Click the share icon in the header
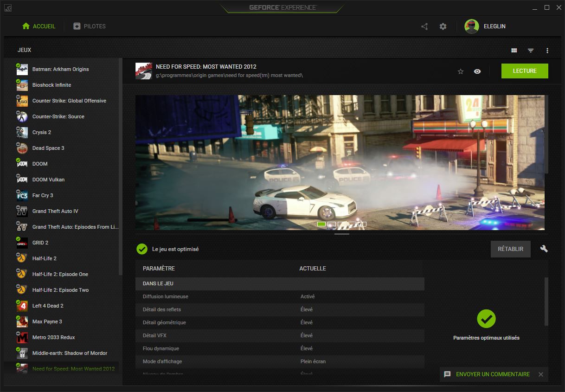The image size is (565, 392). [424, 26]
